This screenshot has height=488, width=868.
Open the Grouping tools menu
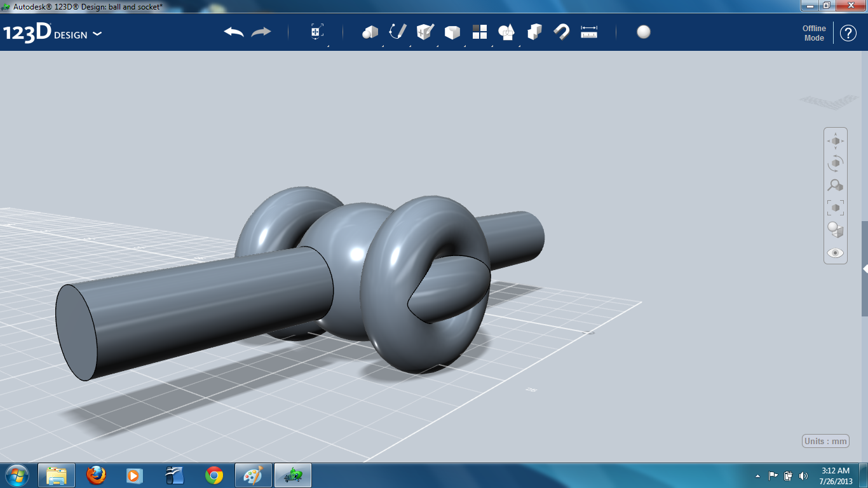(x=506, y=32)
